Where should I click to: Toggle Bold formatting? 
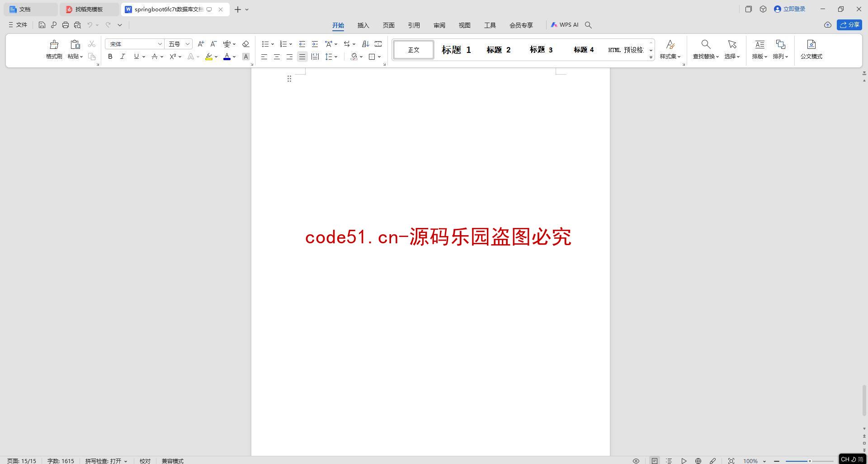pos(110,57)
